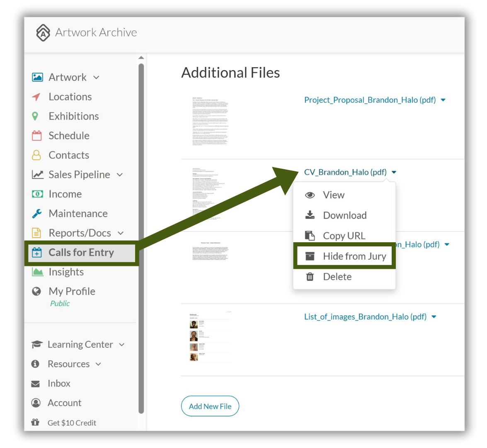Choose Hide from Jury in menu
Screen dimensions: 487x448
344,256
